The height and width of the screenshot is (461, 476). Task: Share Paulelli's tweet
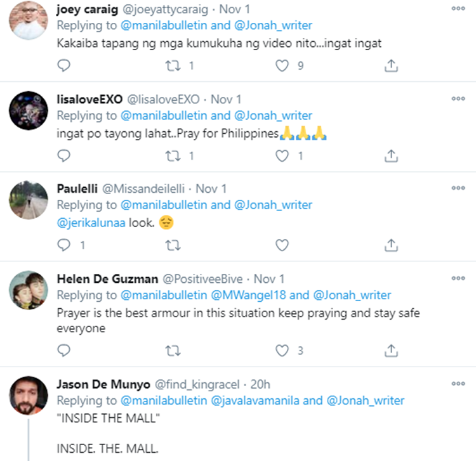tap(392, 245)
